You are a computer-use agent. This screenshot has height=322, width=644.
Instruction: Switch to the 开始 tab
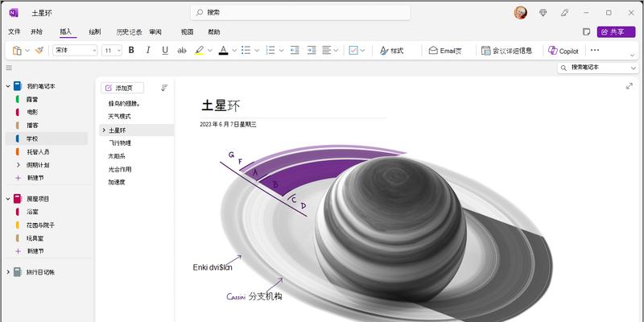(36, 31)
